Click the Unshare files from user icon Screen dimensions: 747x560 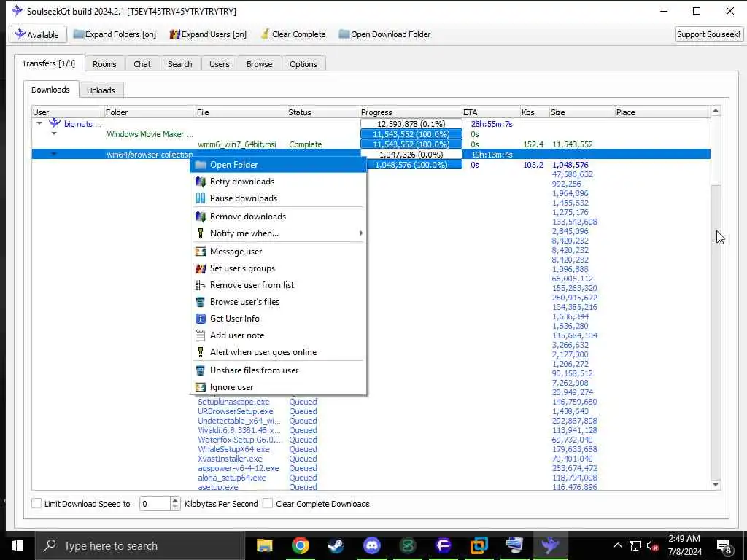tap(201, 370)
